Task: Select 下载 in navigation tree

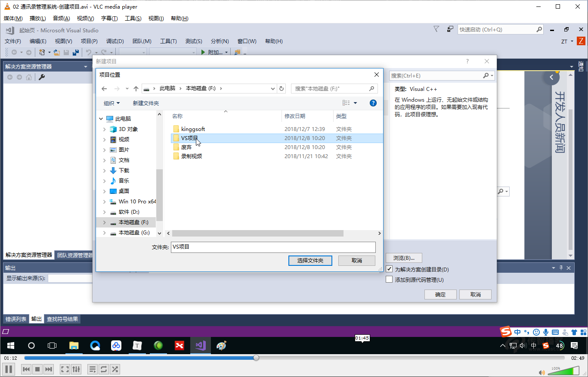Action: pyautogui.click(x=124, y=171)
